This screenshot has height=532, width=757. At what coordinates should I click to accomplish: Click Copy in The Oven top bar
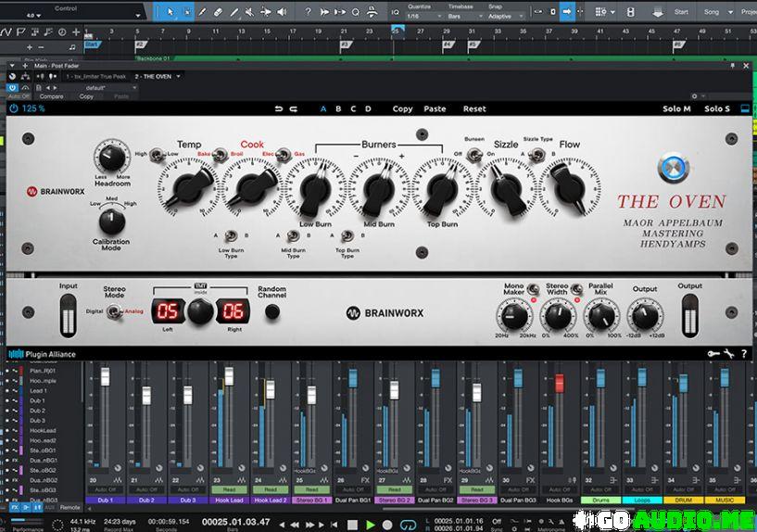point(403,109)
